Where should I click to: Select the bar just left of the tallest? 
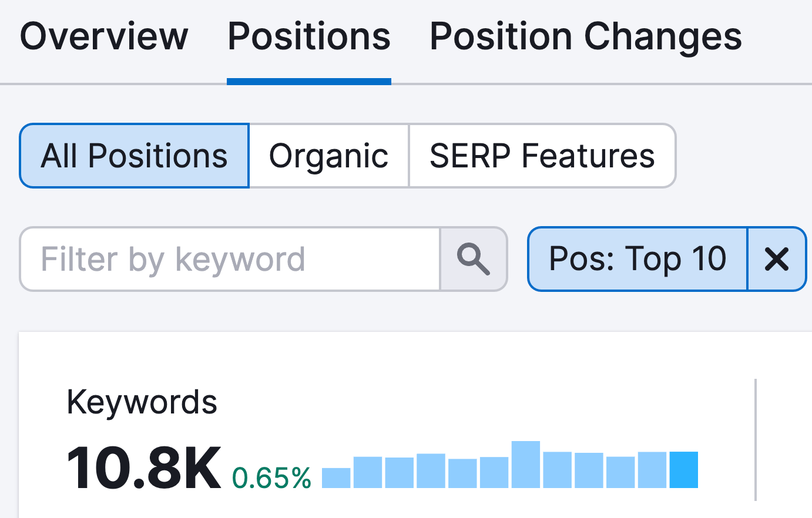[x=494, y=473]
